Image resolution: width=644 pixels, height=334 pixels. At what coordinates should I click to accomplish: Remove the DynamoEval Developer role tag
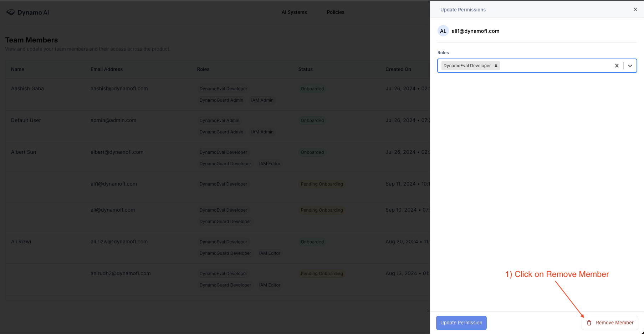coord(496,66)
